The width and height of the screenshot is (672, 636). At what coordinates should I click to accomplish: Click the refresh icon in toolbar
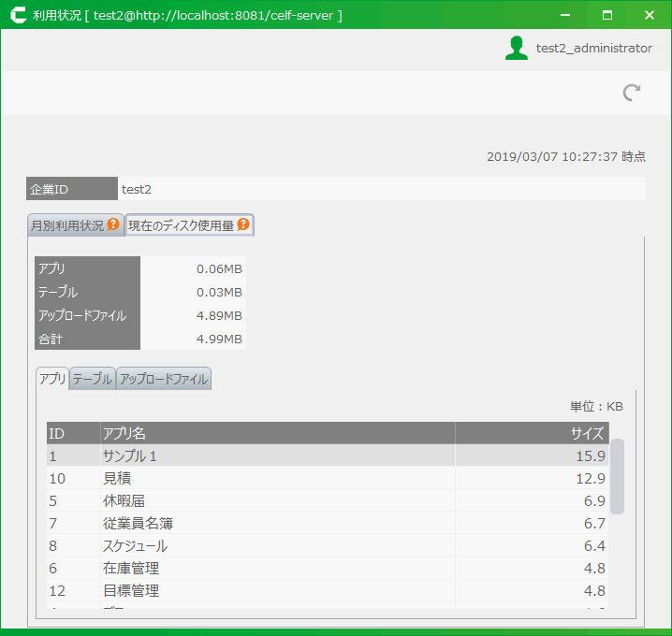tap(632, 92)
